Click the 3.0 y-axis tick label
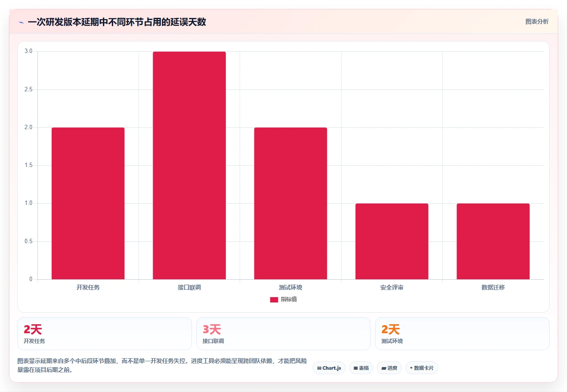The height and width of the screenshot is (392, 567). (x=29, y=51)
